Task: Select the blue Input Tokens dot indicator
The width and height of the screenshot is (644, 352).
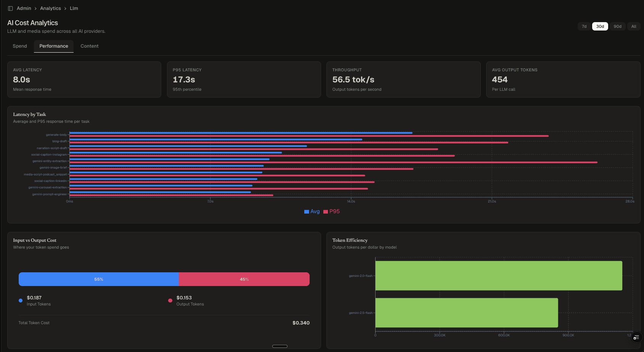Action: (x=20, y=300)
